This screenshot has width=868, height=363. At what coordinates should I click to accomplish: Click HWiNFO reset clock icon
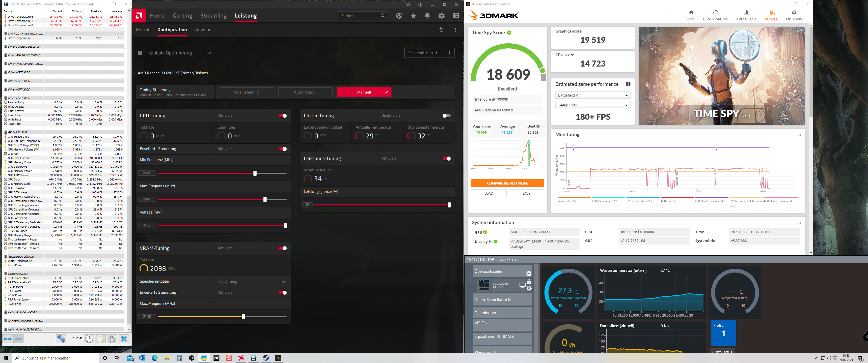pos(89,338)
